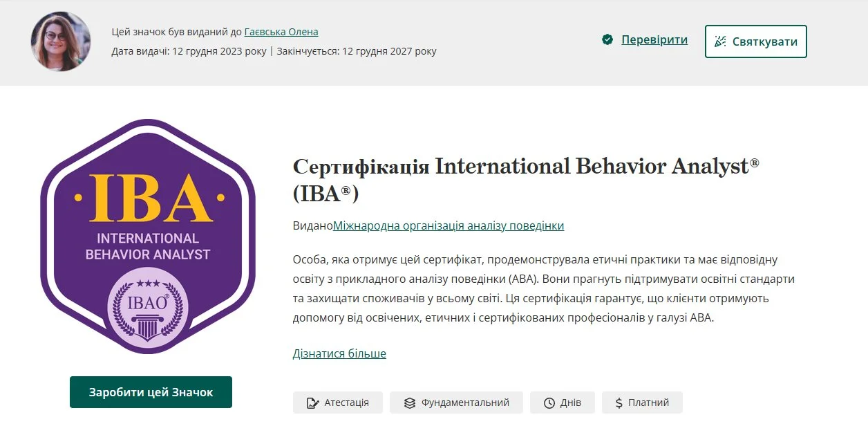Click the pencil icon on Атестація tag
868x435 pixels.
(x=312, y=402)
